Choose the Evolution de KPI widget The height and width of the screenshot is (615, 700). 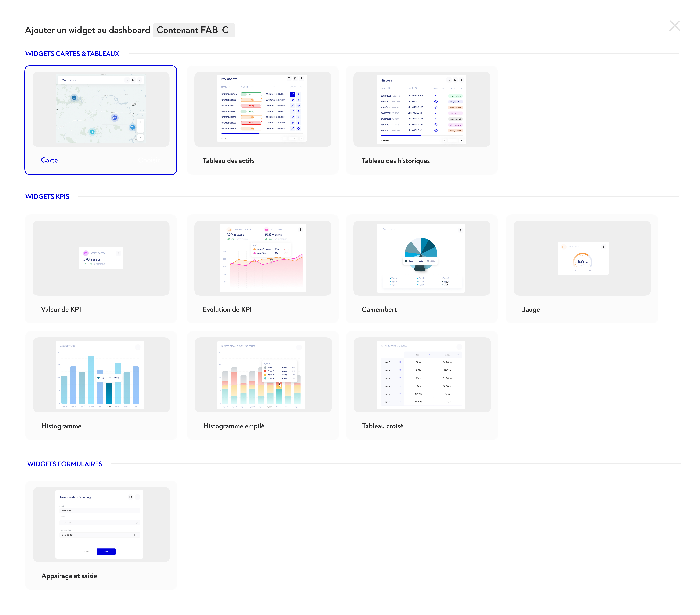point(262,269)
